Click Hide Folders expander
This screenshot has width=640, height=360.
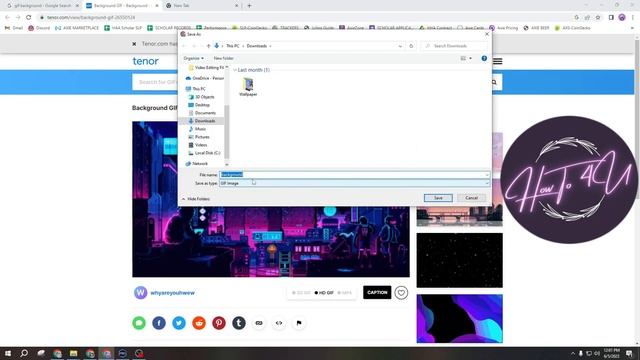point(196,199)
